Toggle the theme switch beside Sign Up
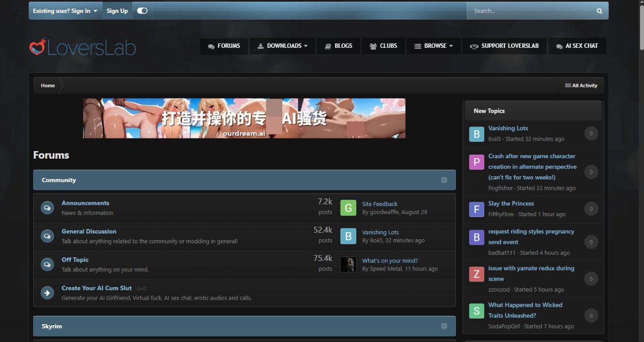 pos(142,11)
